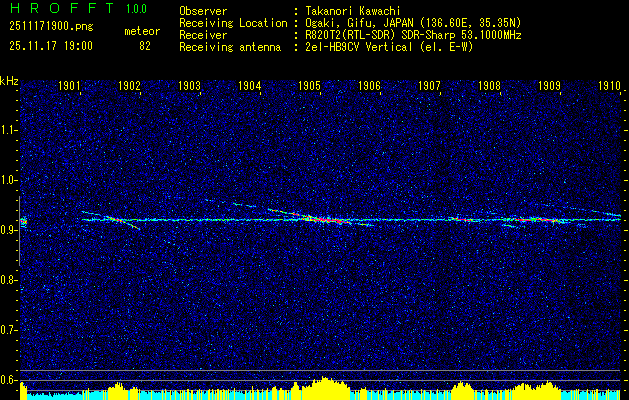Click the kHz axis label
Screen dimensions: 629x400
tap(9, 81)
